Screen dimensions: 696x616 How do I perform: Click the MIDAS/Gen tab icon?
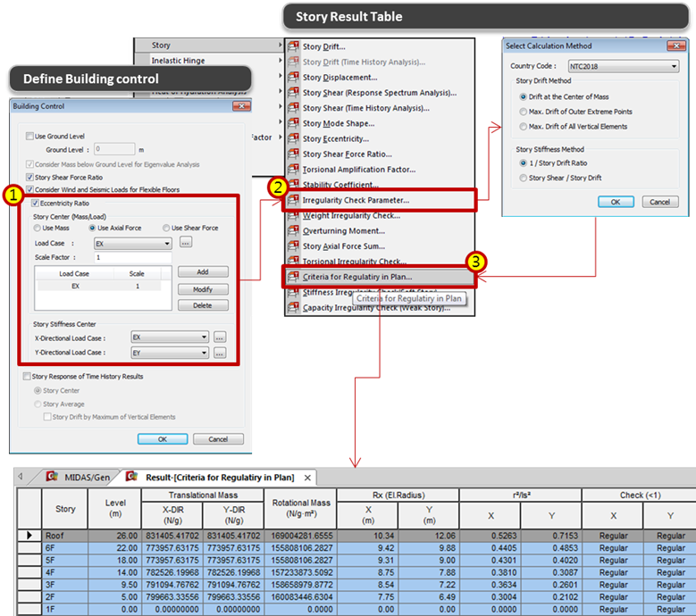point(53,477)
